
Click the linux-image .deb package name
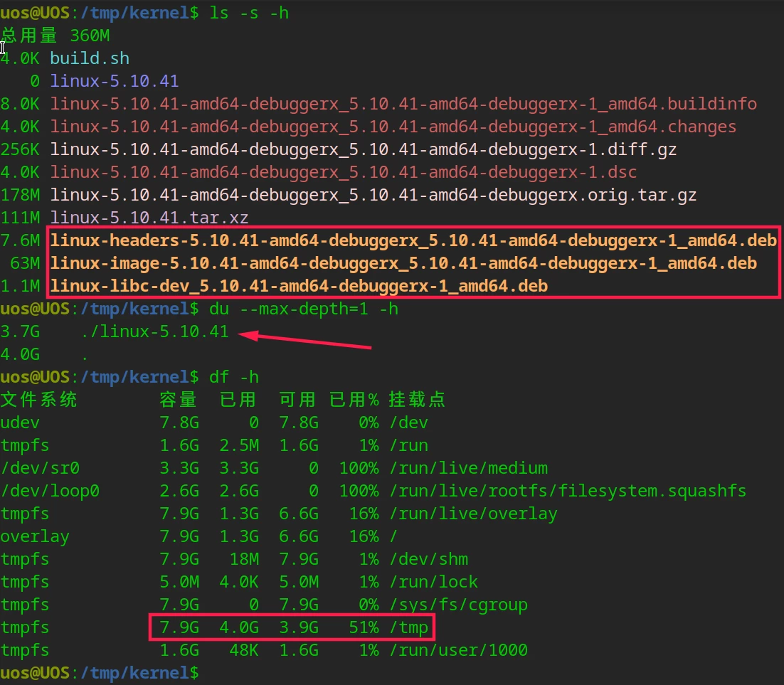coord(403,263)
